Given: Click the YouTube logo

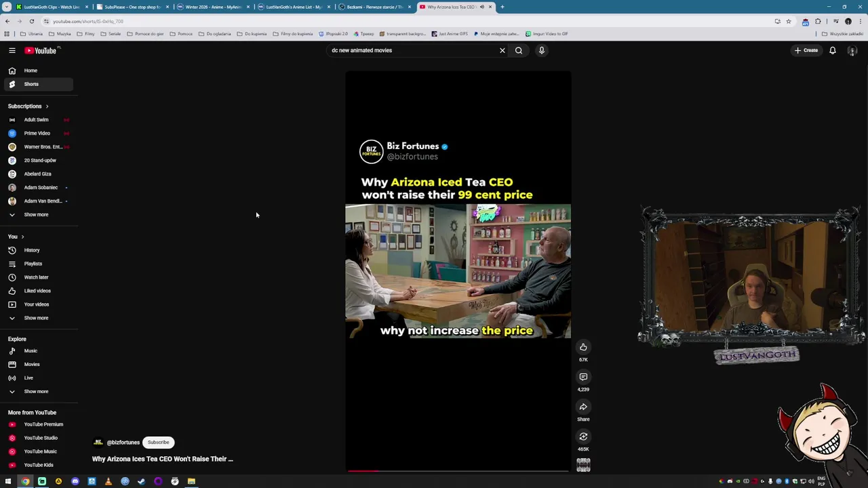Looking at the screenshot, I should point(41,50).
